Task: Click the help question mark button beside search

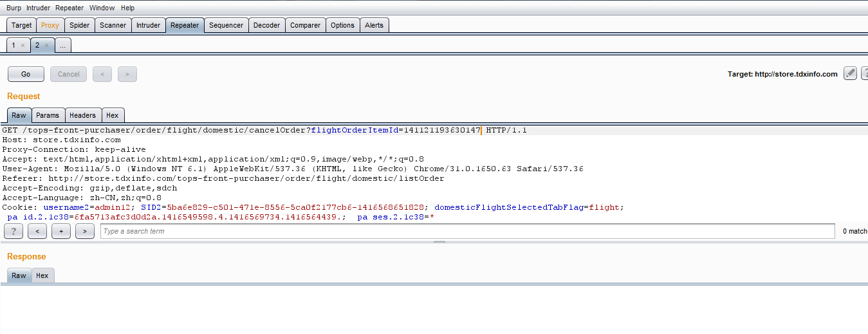Action: 14,231
